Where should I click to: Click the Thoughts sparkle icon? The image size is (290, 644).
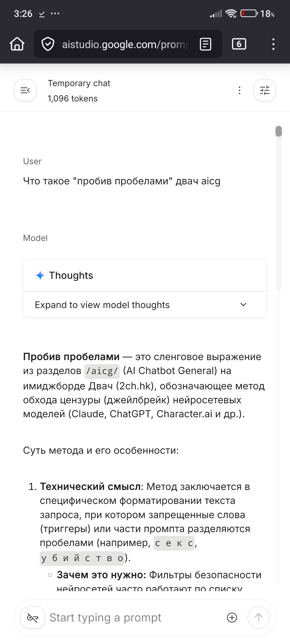40,276
